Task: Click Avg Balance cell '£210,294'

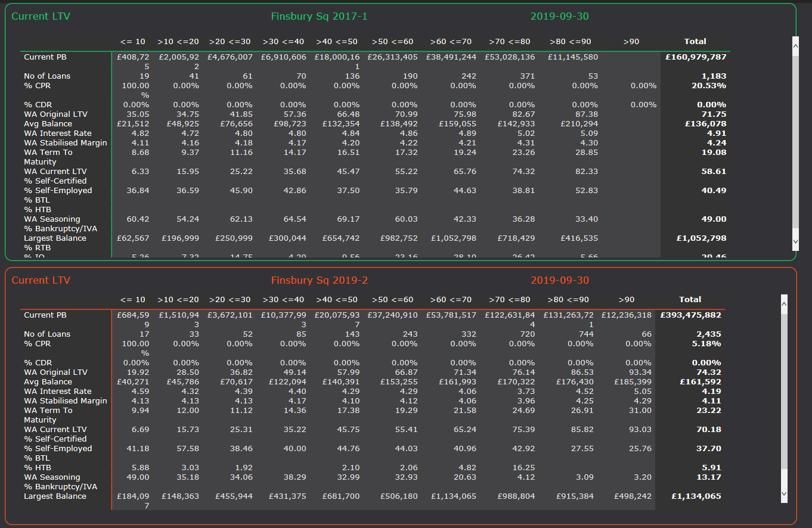Action: tap(579, 124)
